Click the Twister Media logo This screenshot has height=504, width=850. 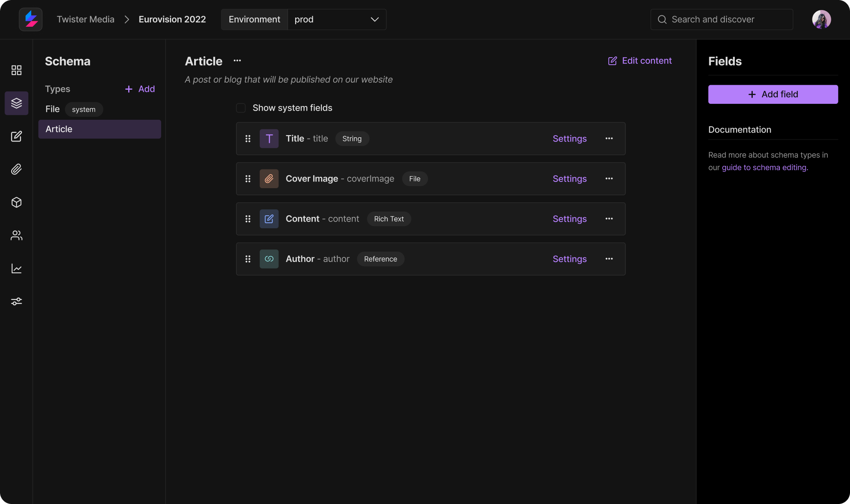click(x=30, y=19)
